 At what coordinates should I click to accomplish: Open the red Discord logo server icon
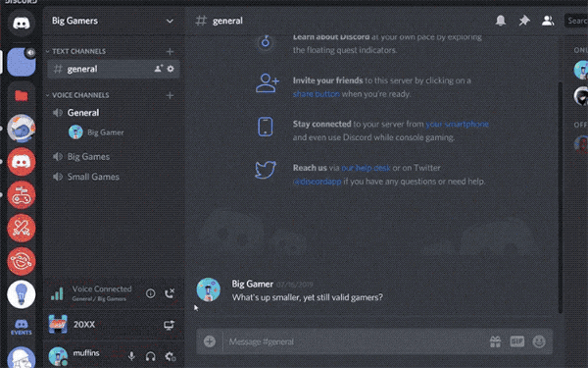(x=21, y=162)
